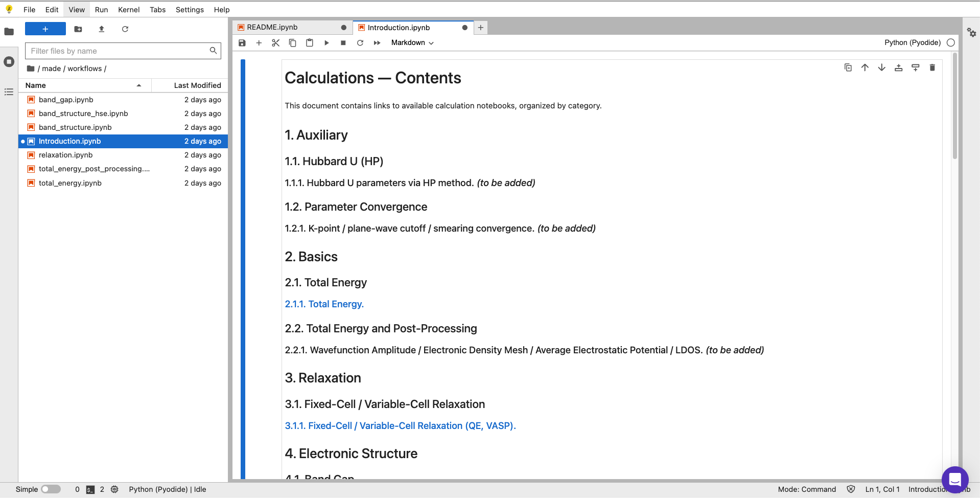The width and height of the screenshot is (980, 498).
Task: Focus the Filter files by name field
Action: click(123, 51)
